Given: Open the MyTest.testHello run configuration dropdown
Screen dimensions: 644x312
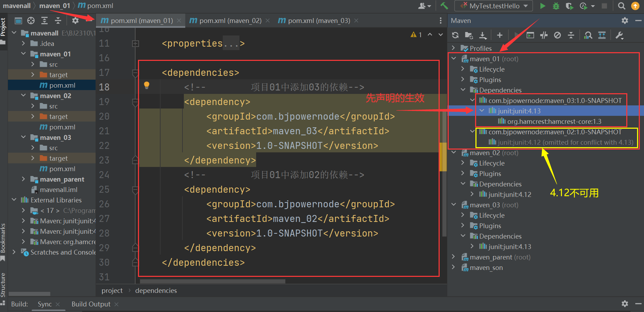Looking at the screenshot, I should pos(494,6).
